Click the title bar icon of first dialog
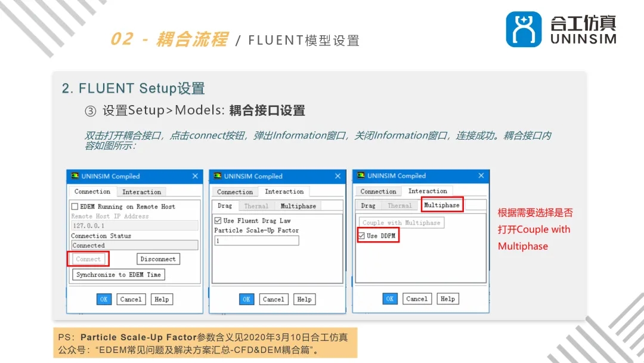Screen dimensions: 644x363 point(76,176)
